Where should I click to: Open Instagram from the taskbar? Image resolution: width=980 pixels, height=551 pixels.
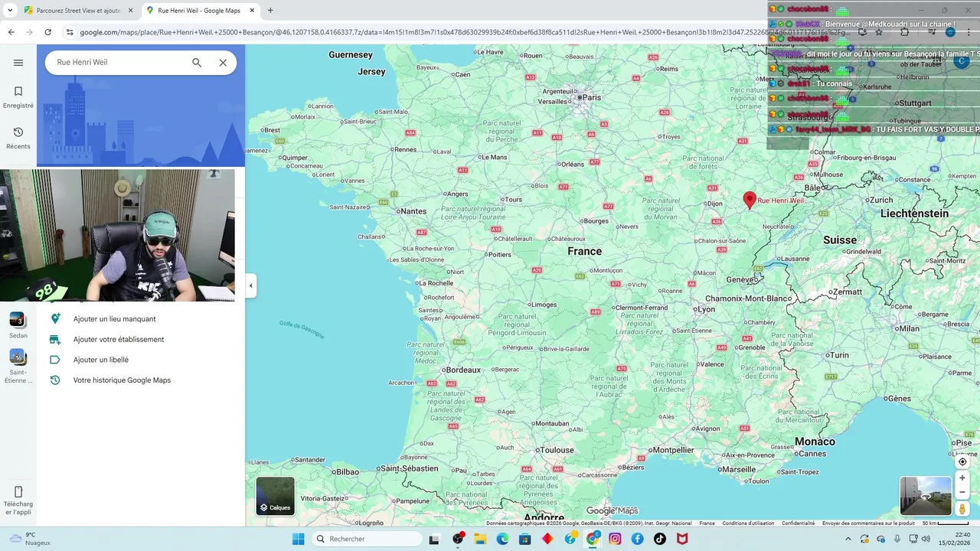615,539
